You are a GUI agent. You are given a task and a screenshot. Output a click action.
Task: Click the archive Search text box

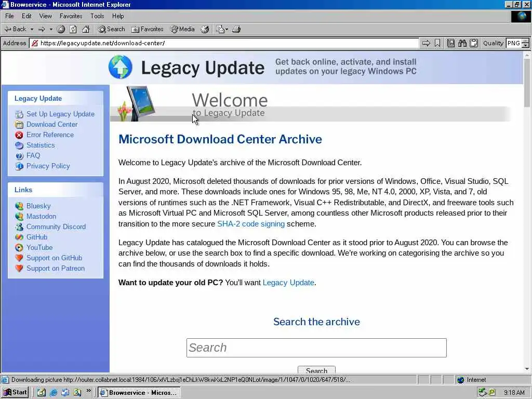pos(316,348)
